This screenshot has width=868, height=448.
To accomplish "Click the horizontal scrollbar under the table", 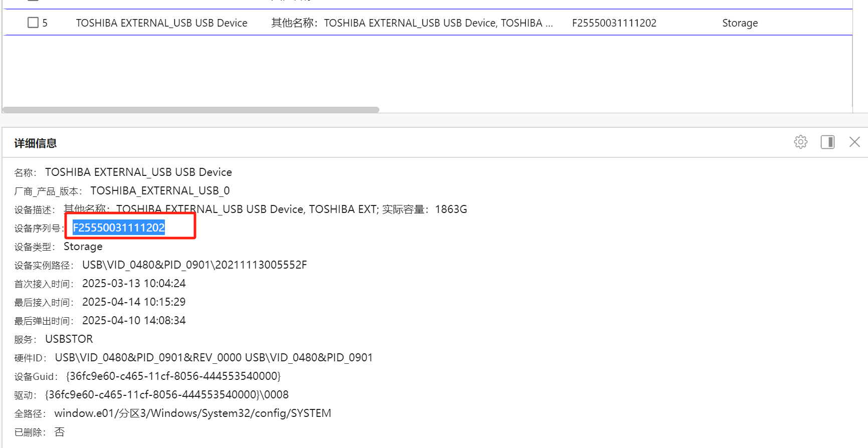I will [191, 110].
